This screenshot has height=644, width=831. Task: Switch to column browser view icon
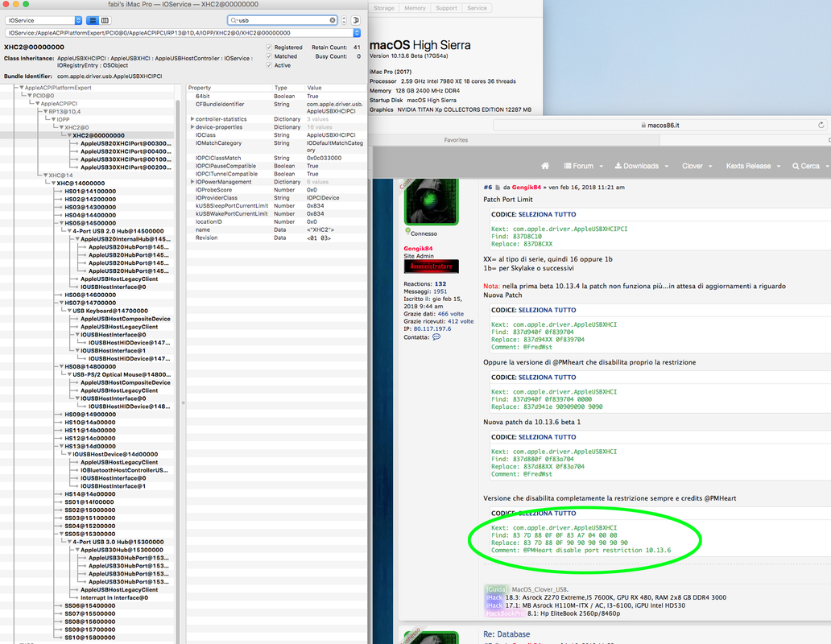(x=105, y=20)
